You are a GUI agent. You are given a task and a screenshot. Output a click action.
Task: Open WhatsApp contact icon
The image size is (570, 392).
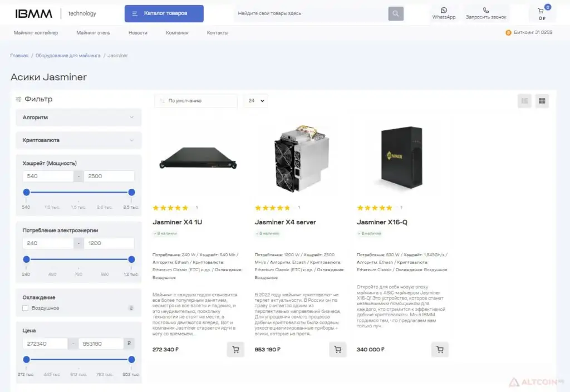click(444, 10)
